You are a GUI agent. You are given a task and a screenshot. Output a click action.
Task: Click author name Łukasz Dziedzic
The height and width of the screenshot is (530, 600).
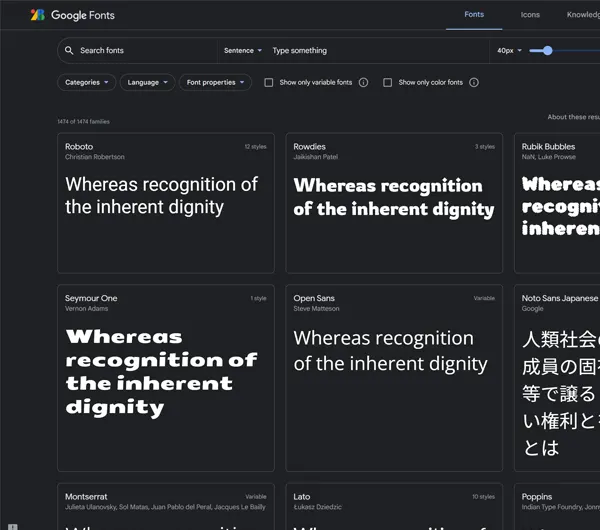pos(318,507)
